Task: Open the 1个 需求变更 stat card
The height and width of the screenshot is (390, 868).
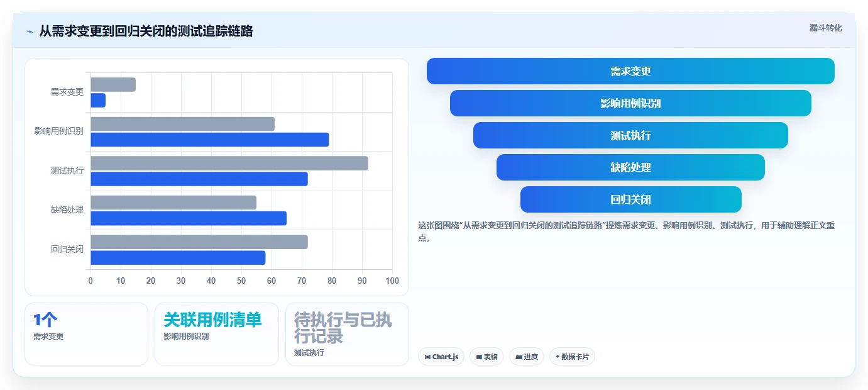Action: (x=86, y=334)
